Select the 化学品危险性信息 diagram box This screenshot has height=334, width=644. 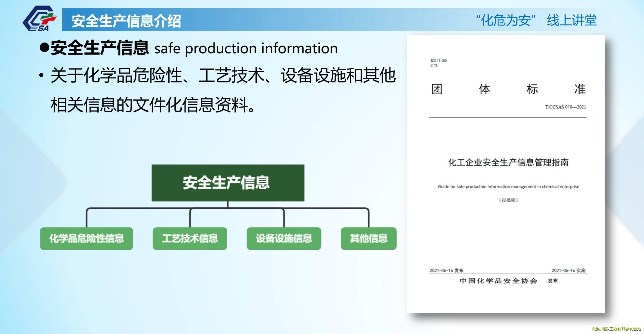[87, 238]
